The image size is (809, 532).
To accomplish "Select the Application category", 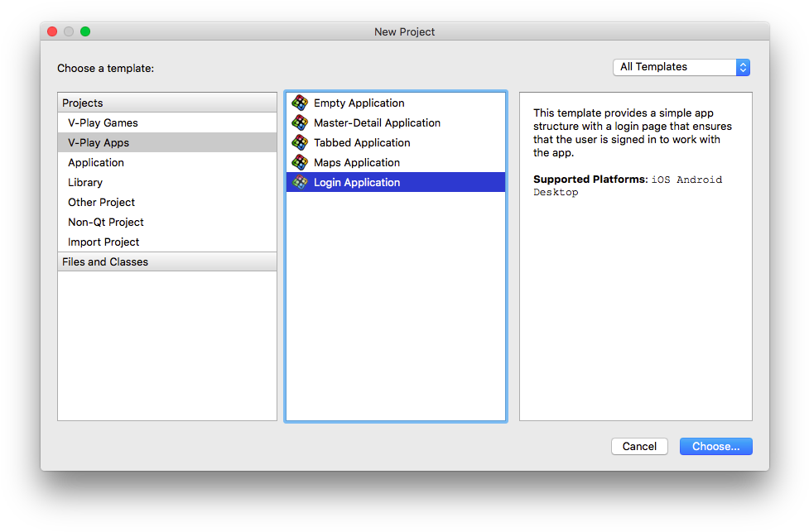I will click(96, 163).
